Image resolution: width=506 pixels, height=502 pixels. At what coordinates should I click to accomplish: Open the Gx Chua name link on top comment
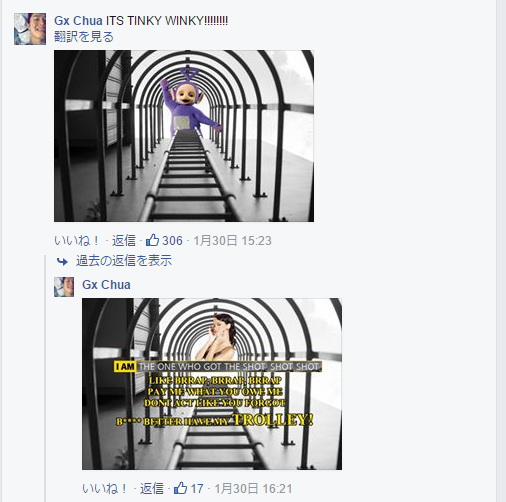coord(78,21)
